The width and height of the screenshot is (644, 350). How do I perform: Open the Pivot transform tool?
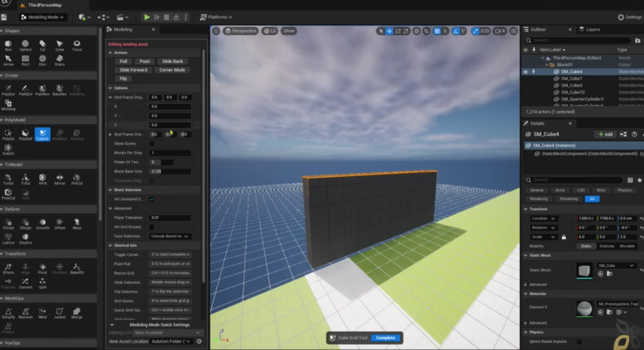coord(42,268)
